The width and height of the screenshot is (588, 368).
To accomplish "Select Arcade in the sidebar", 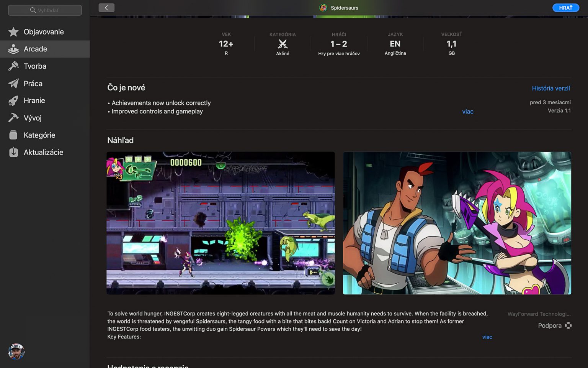I will 45,49.
